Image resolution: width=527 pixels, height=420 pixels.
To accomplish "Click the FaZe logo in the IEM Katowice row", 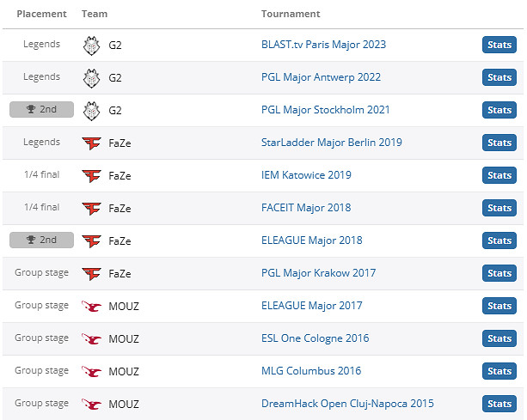I will [x=91, y=175].
